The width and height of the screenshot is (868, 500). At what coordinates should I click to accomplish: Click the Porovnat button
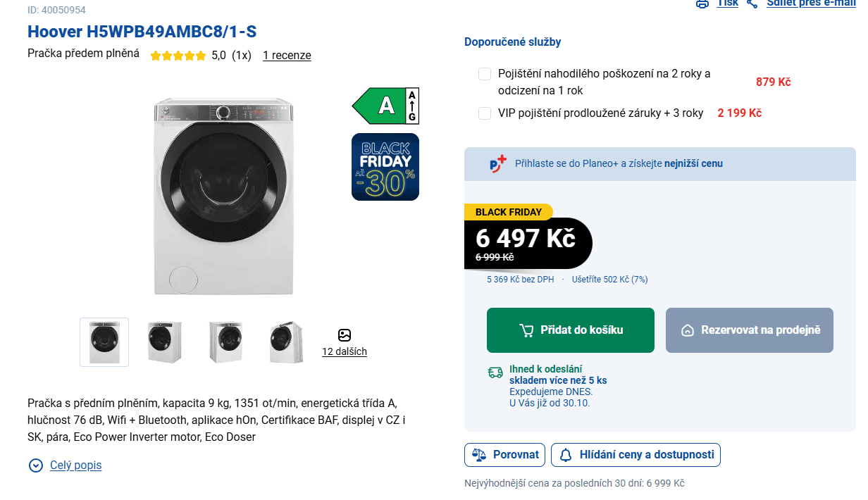pos(505,454)
